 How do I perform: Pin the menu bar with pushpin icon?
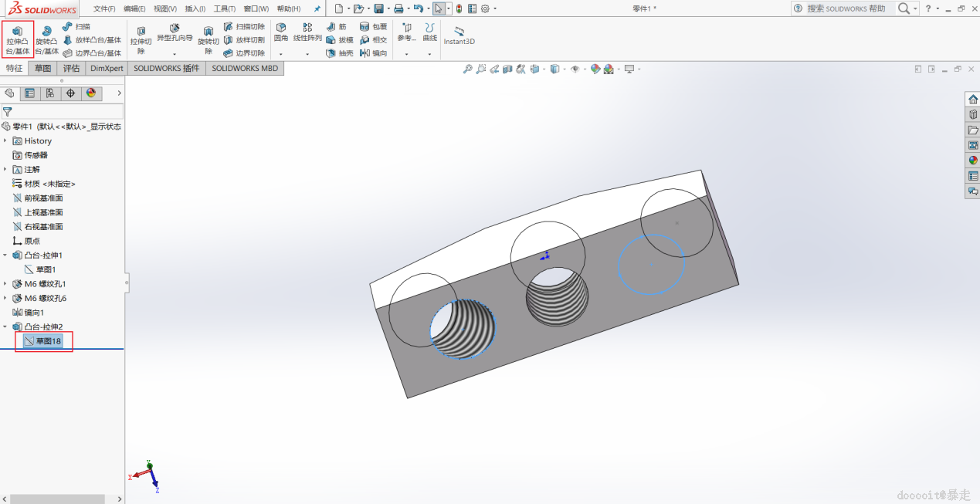point(317,8)
